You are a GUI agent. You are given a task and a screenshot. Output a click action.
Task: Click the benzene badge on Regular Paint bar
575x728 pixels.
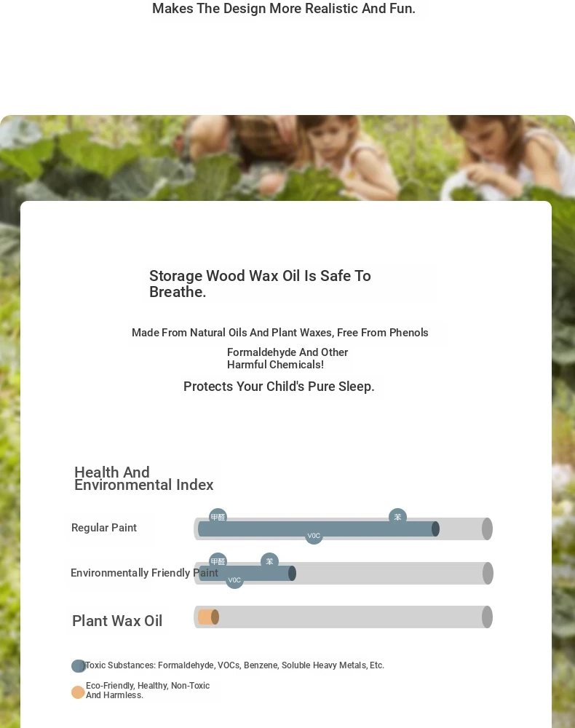397,517
